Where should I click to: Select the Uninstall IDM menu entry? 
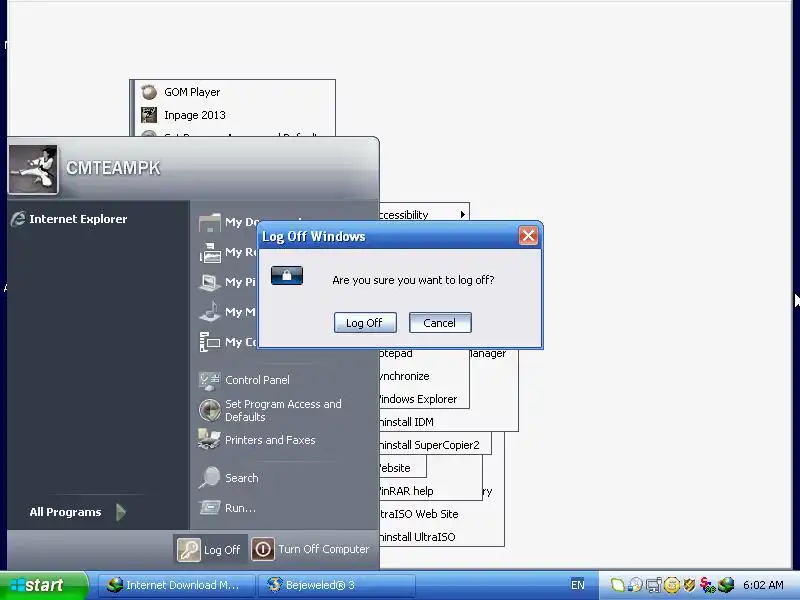tap(407, 422)
